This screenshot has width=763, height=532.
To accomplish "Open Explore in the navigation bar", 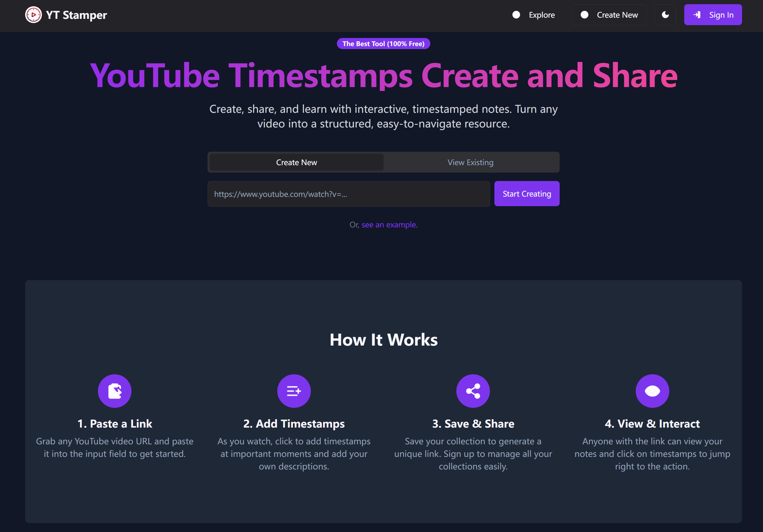I will 541,15.
